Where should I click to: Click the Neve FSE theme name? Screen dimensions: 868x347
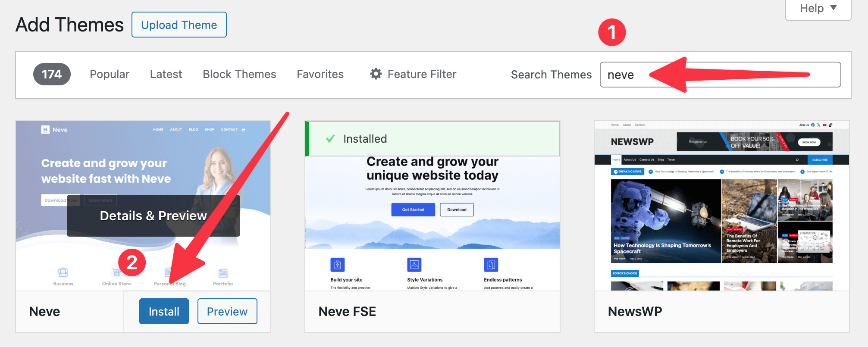347,311
